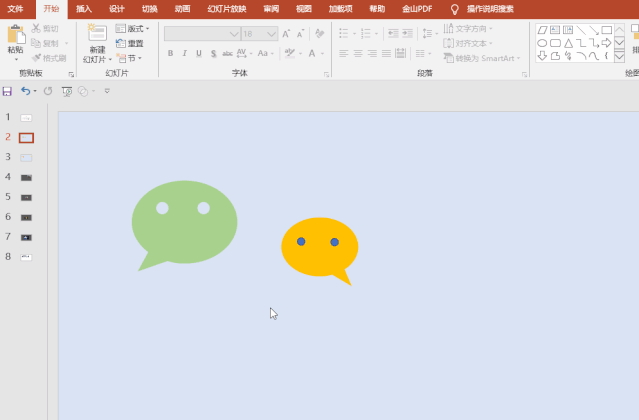Viewport: 639px width, 420px height.
Task: Select the right arrow shape in gallery
Action: click(606, 43)
